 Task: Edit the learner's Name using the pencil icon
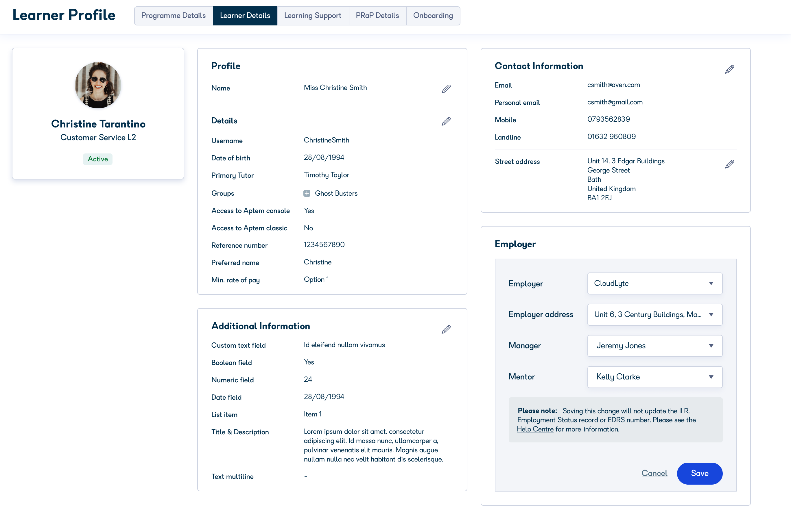click(x=446, y=89)
